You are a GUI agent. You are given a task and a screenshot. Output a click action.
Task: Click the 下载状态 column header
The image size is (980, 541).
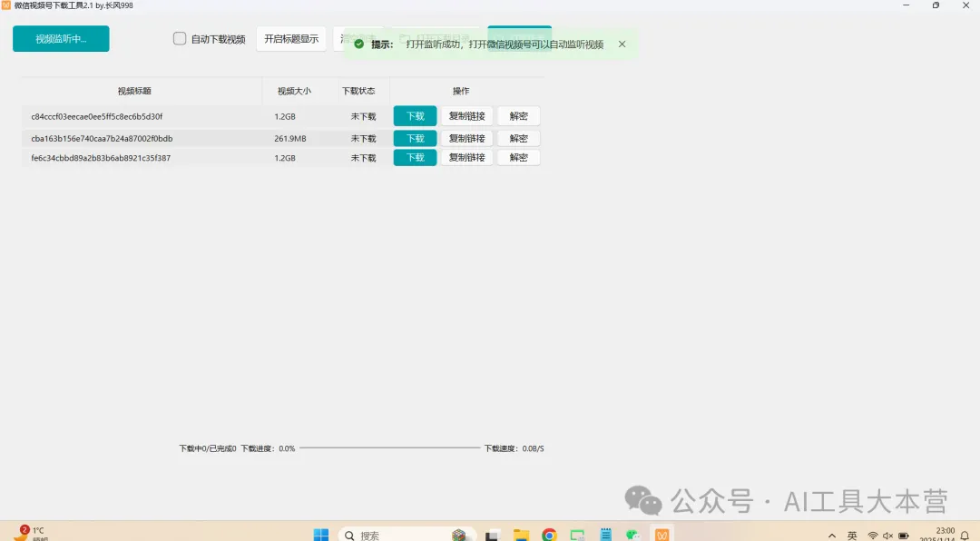click(x=358, y=91)
